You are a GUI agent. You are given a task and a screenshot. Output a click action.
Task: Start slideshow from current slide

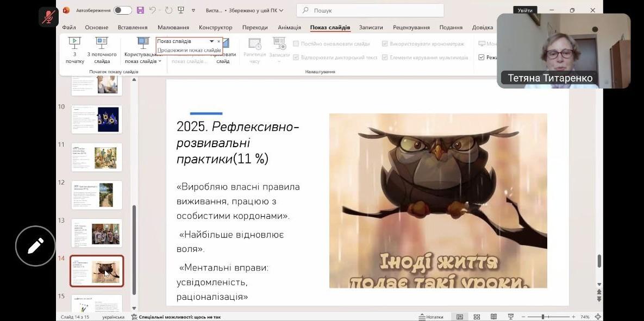[102, 50]
